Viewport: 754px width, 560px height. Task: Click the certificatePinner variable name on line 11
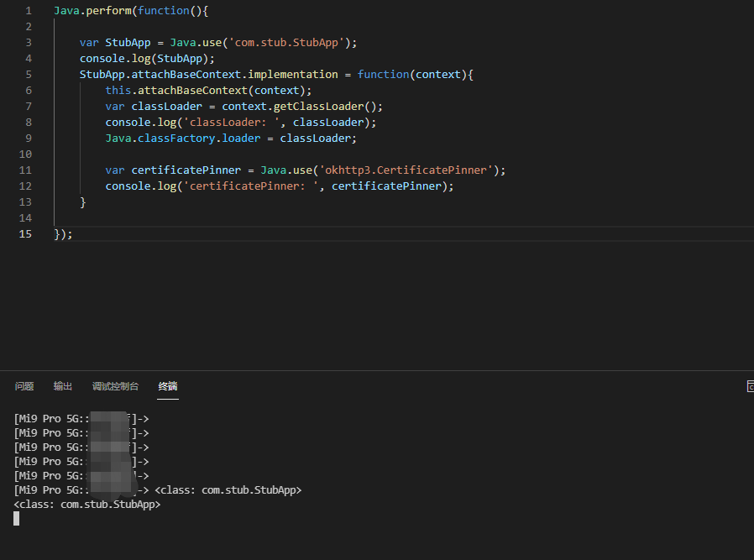186,170
